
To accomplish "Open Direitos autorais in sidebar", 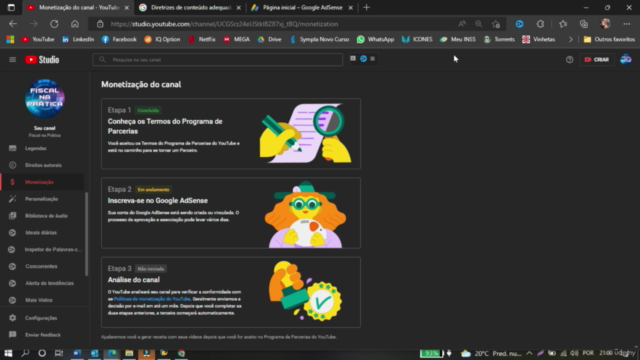I will pyautogui.click(x=43, y=165).
